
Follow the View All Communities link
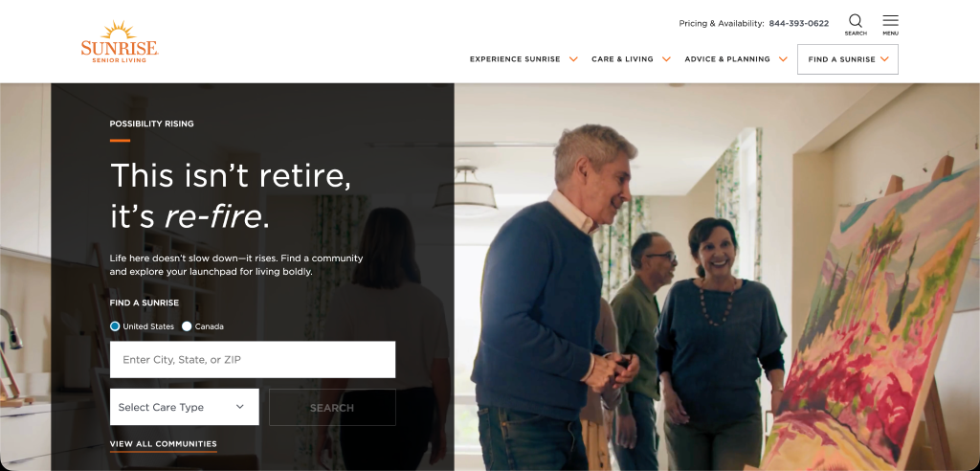pos(163,444)
